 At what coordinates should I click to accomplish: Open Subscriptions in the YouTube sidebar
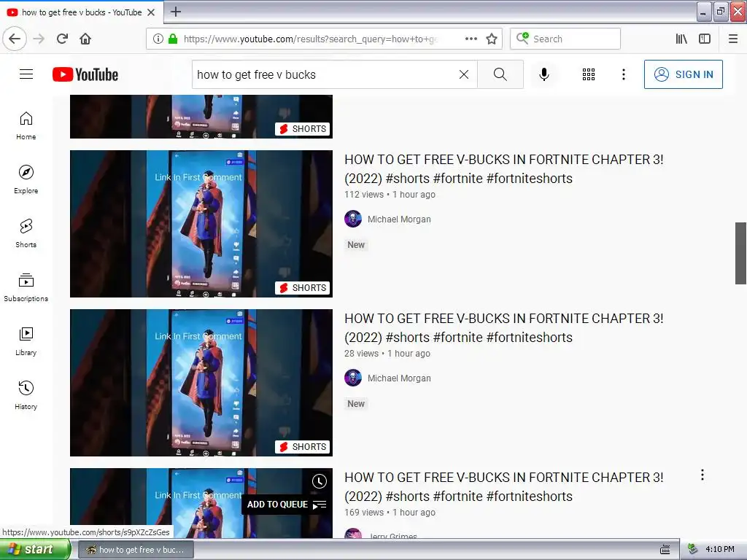click(26, 287)
